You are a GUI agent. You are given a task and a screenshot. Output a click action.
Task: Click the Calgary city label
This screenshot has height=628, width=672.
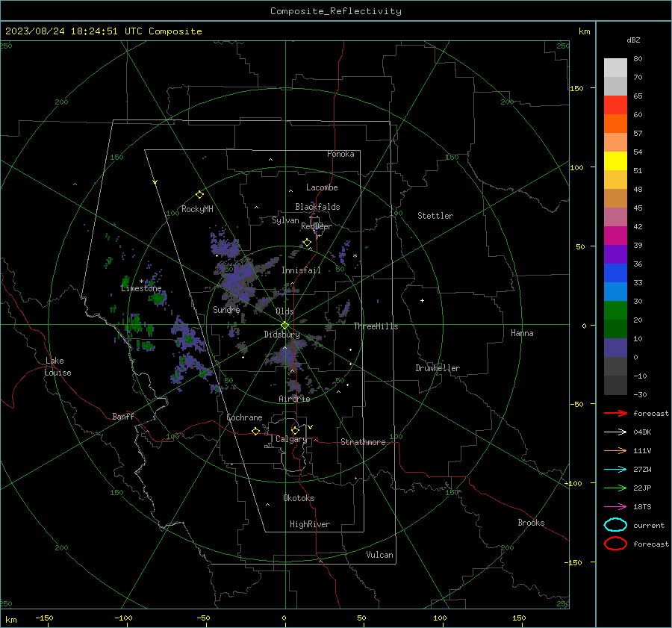tap(291, 439)
